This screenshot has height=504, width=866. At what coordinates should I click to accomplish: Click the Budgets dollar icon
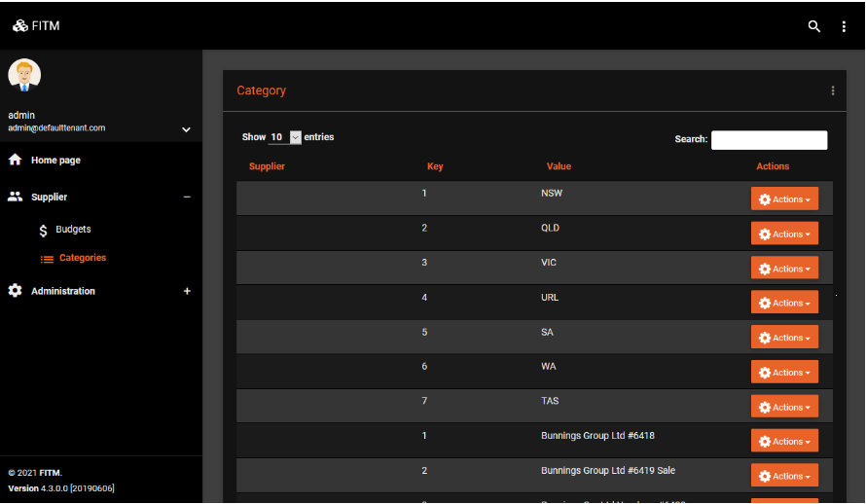tap(43, 231)
